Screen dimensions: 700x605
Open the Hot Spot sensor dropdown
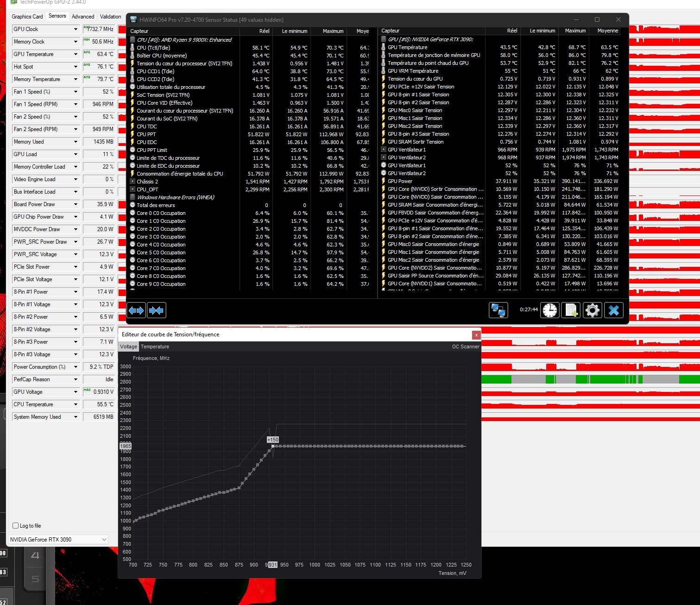click(76, 67)
